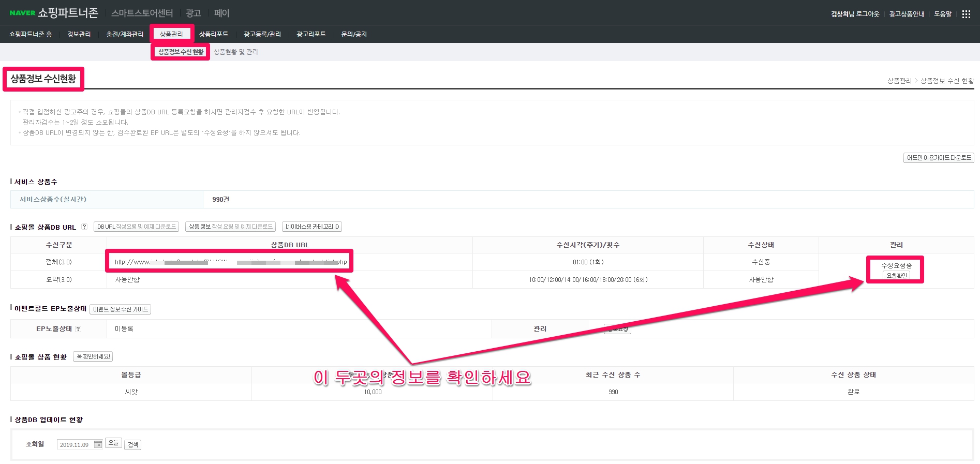980x464 pixels.
Task: Click the 오늘 button for today's date
Action: click(113, 443)
